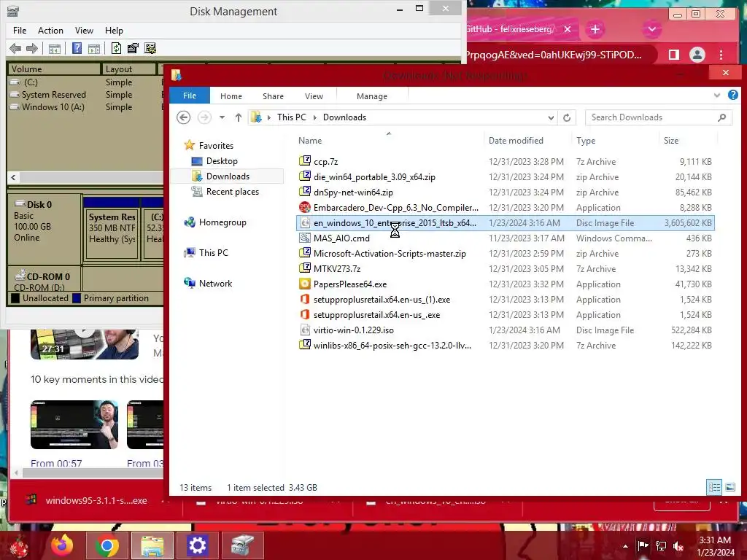747x560 pixels.
Task: Expand the This PC breadcrumb arrow
Action: coord(315,117)
